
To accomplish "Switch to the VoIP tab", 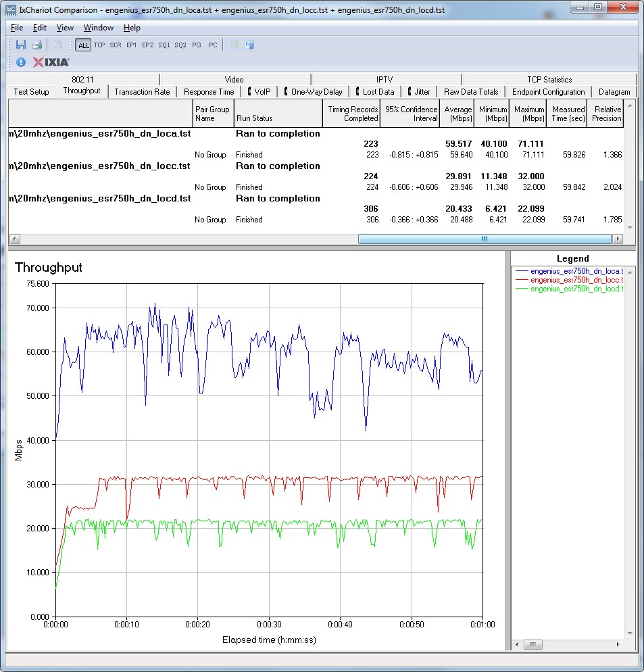I will (x=259, y=92).
